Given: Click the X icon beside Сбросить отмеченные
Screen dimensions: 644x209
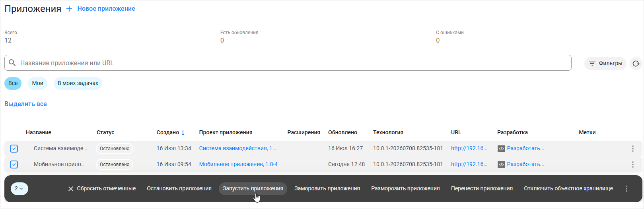Looking at the screenshot, I should [x=70, y=189].
